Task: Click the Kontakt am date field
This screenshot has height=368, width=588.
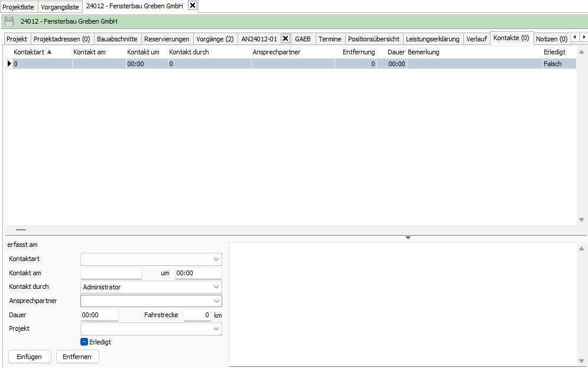Action: (111, 273)
